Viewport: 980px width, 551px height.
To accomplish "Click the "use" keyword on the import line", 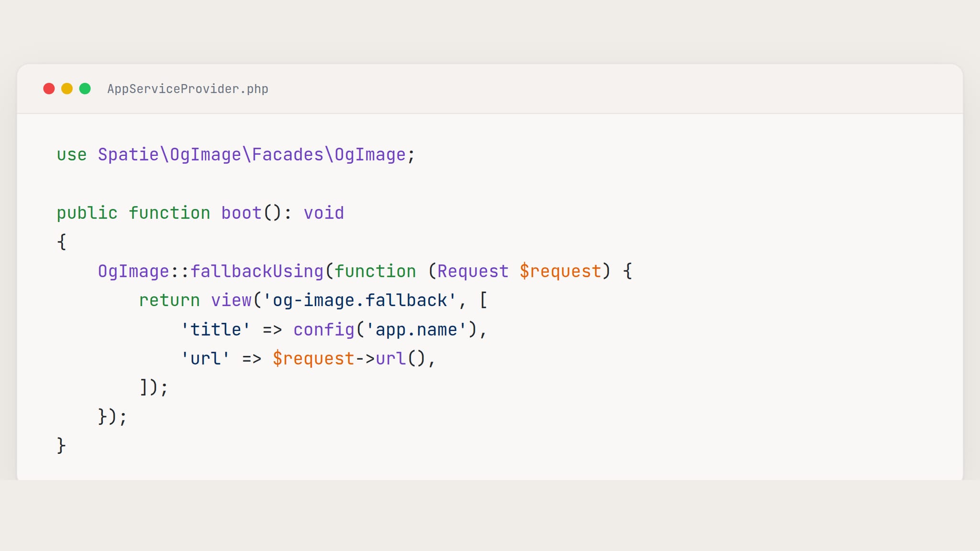I will (x=72, y=155).
